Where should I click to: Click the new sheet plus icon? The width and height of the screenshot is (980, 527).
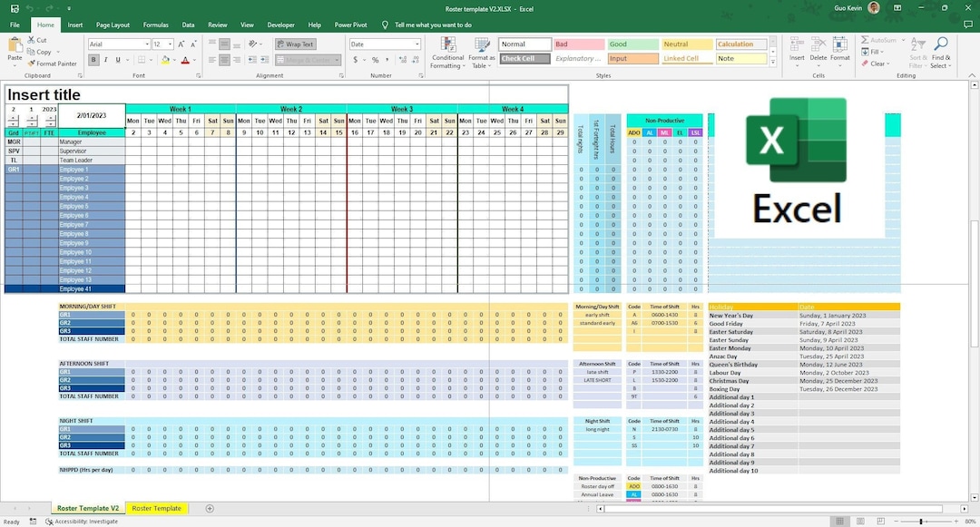click(210, 508)
